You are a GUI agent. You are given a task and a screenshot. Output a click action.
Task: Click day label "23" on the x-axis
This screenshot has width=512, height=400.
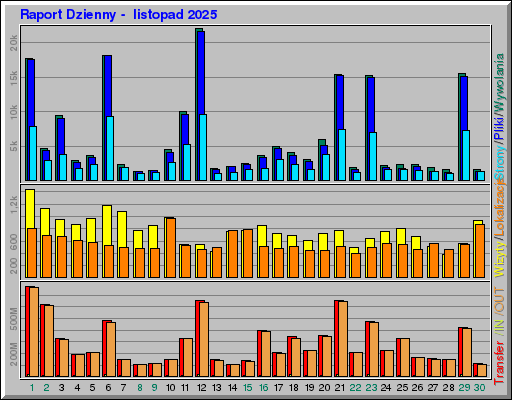coord(371,388)
